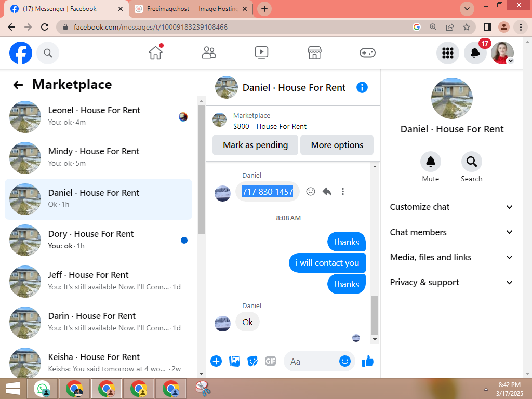Click the Aa message input field
The height and width of the screenshot is (399, 532).
coord(311,362)
